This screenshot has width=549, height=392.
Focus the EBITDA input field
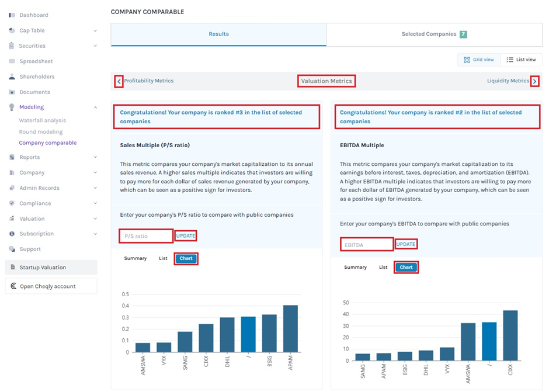click(366, 245)
